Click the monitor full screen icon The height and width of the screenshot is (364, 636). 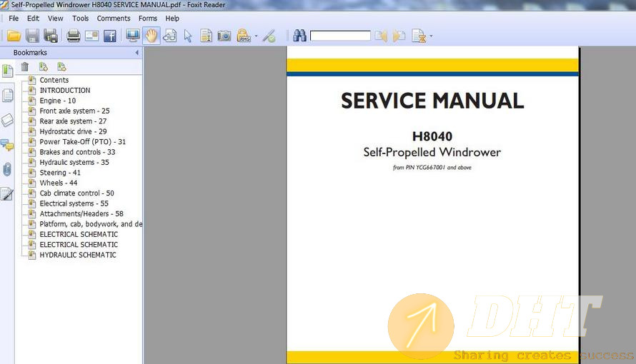coord(133,36)
